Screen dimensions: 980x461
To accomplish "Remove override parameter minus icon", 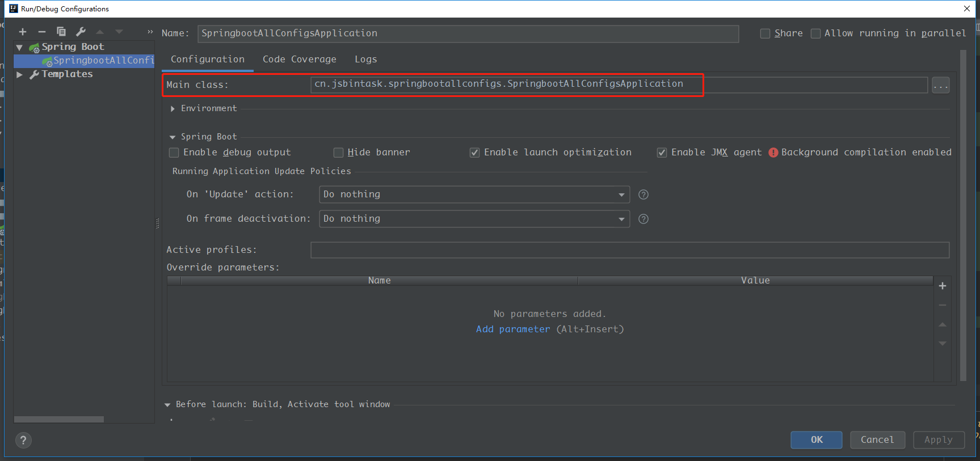I will coord(943,305).
